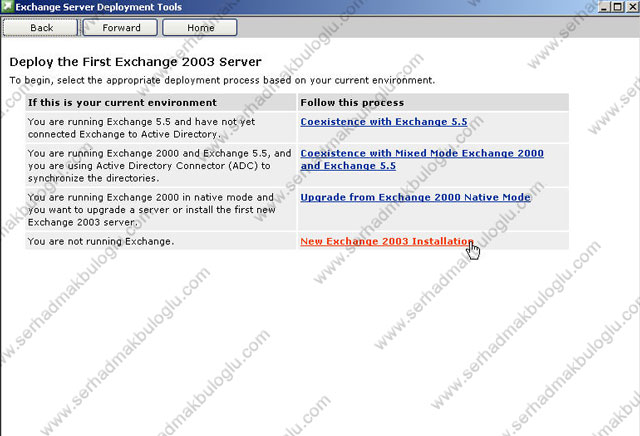Open Upgrade from Exchange 2000 Native Mode link

(x=416, y=197)
